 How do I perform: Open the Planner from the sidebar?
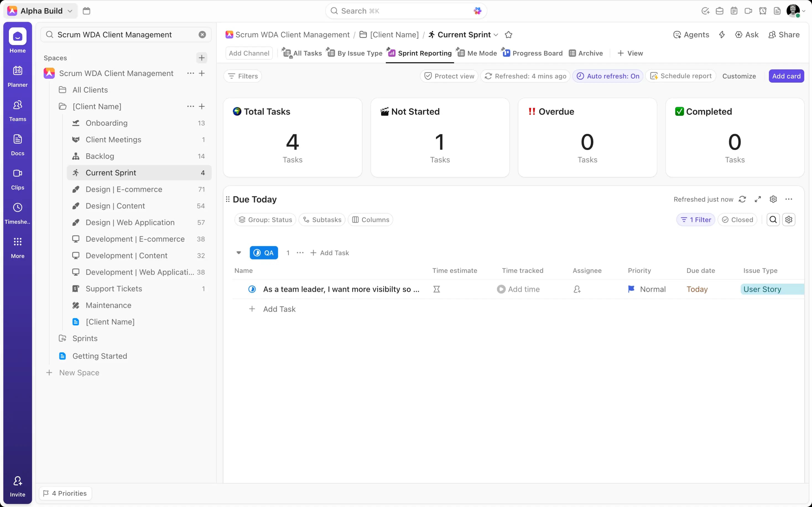tap(17, 76)
